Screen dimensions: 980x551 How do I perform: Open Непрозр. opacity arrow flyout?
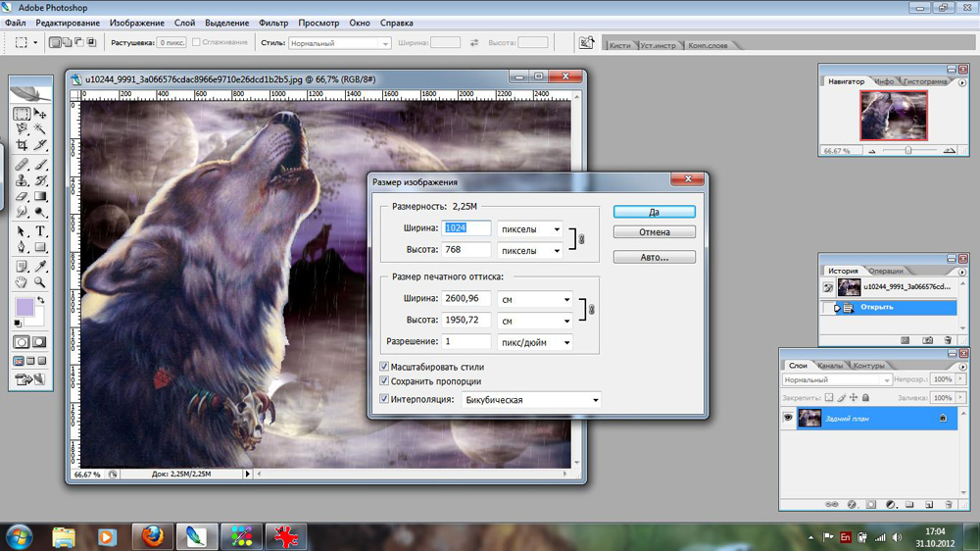(960, 379)
